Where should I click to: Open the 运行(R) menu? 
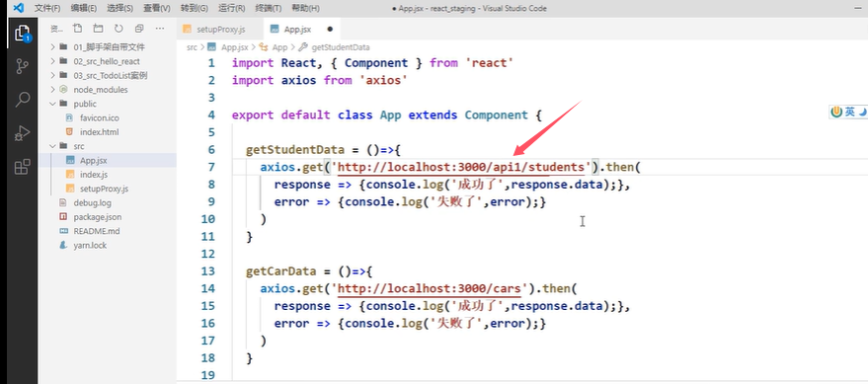click(231, 8)
